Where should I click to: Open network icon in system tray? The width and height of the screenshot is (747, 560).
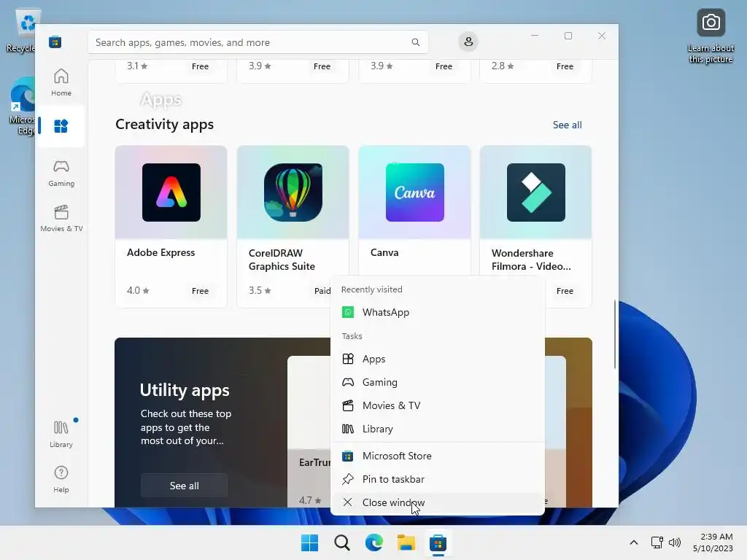(x=657, y=542)
